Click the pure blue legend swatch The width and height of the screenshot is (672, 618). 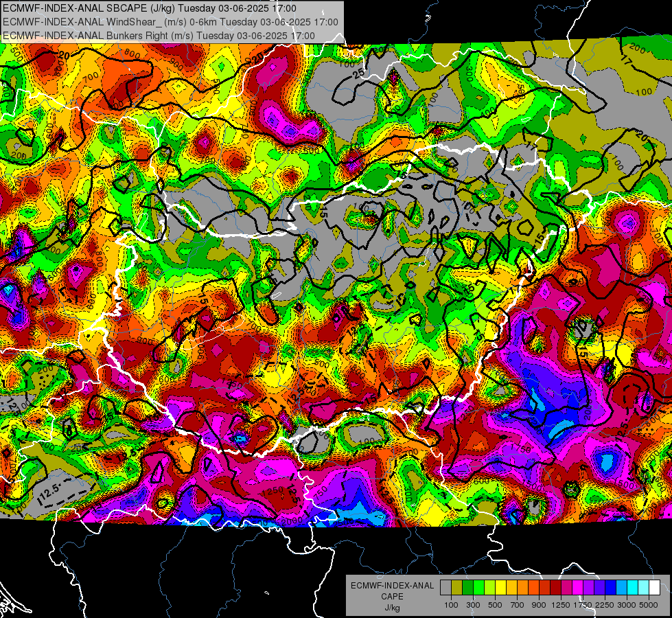coord(611,588)
